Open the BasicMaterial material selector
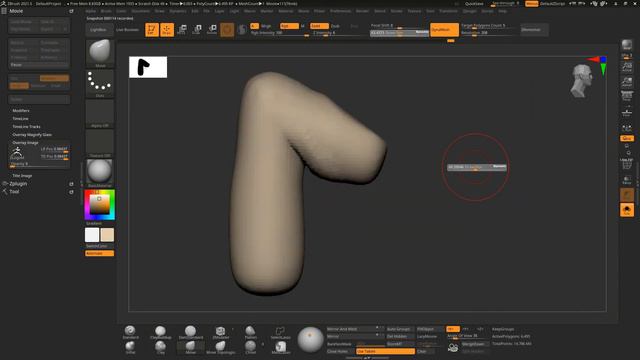The width and height of the screenshot is (640, 360). 100,173
